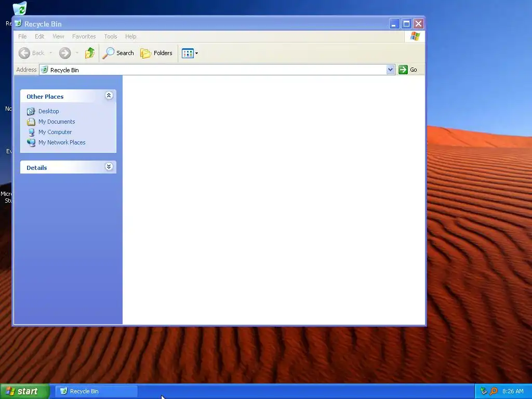The height and width of the screenshot is (399, 532).
Task: Click the Recycle Bin title bar icon
Action: click(x=18, y=23)
